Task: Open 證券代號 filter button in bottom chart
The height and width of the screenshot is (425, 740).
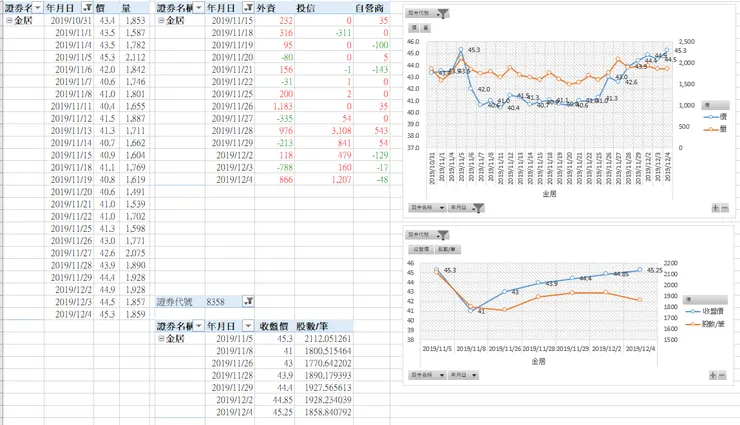Action: (x=427, y=234)
